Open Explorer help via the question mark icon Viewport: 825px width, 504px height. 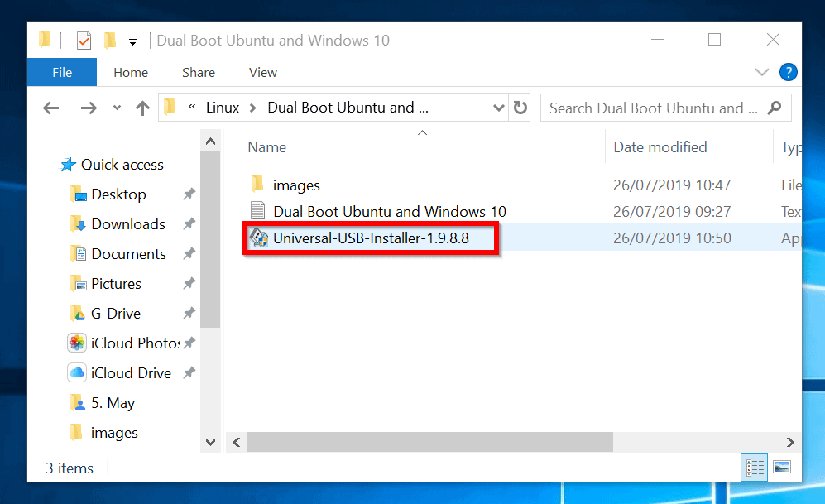[788, 72]
